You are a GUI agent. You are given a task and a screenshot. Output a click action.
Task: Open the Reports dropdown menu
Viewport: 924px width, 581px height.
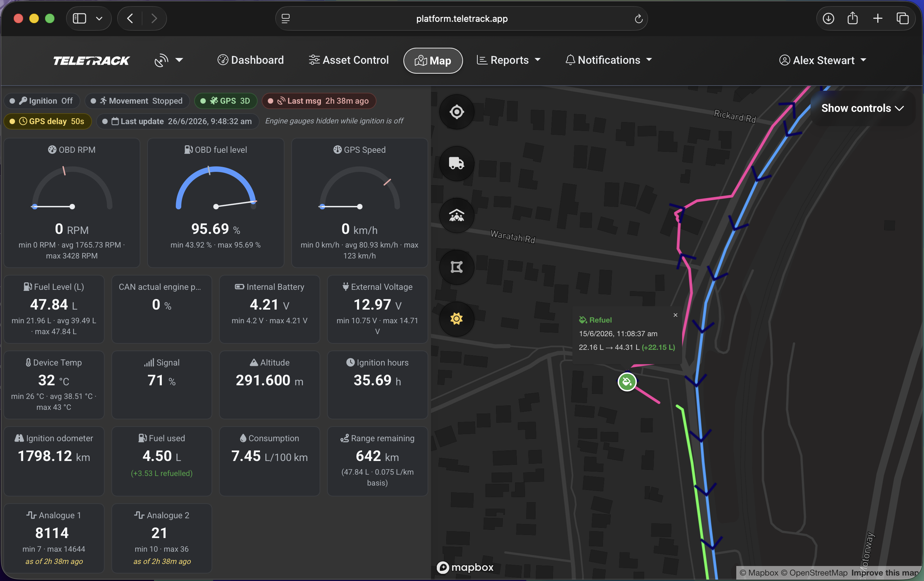point(508,60)
